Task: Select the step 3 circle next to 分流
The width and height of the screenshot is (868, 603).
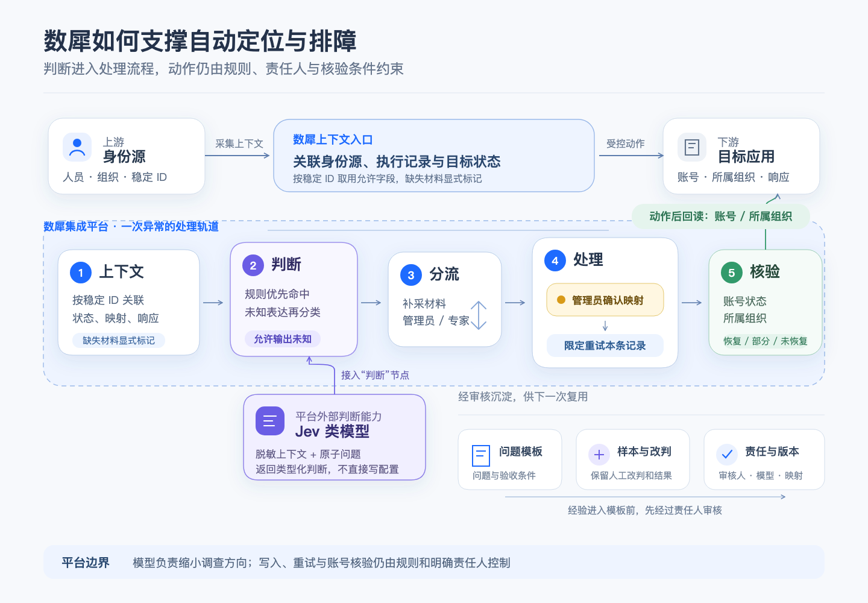Action: pos(411,275)
